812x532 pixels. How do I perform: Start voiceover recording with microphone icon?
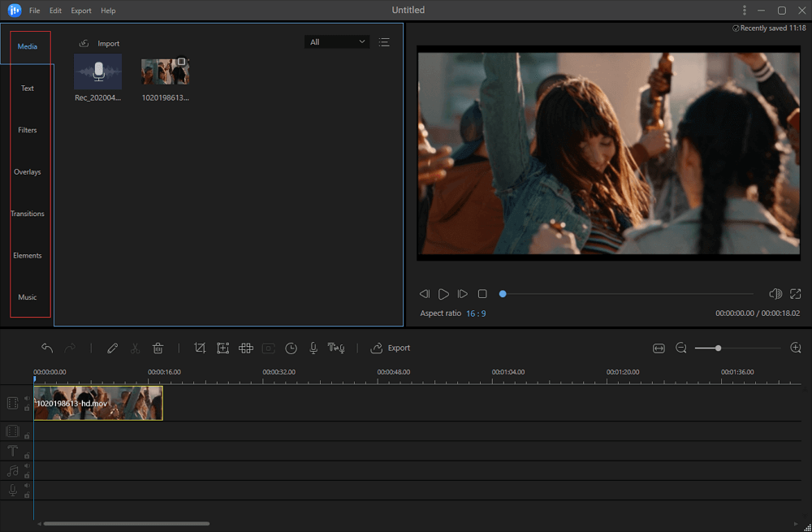[x=313, y=348]
